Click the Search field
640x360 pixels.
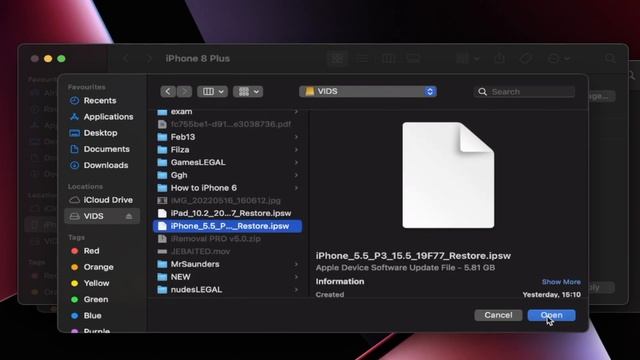click(524, 92)
